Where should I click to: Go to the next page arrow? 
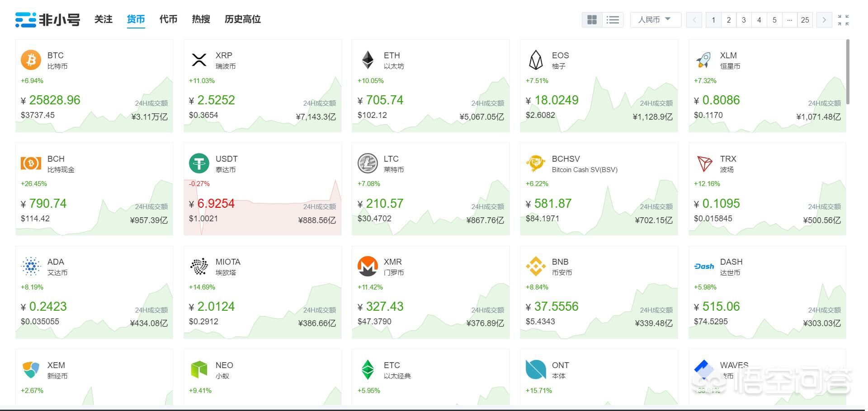pos(824,20)
